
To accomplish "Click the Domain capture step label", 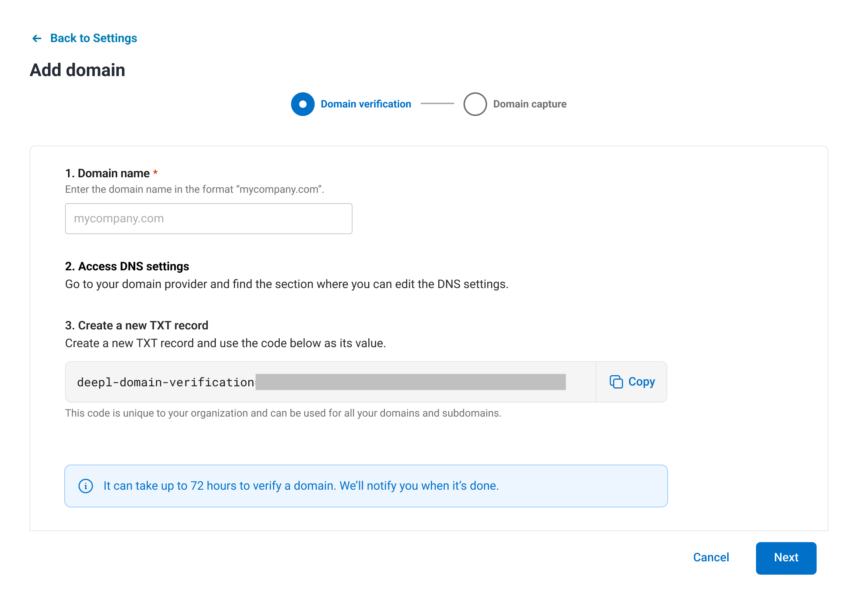I will click(530, 104).
